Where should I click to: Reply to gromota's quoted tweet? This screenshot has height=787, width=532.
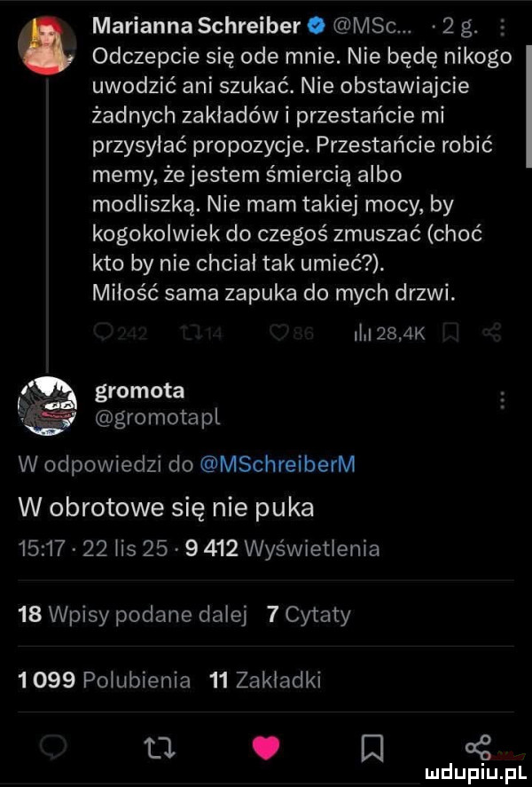tap(53, 748)
